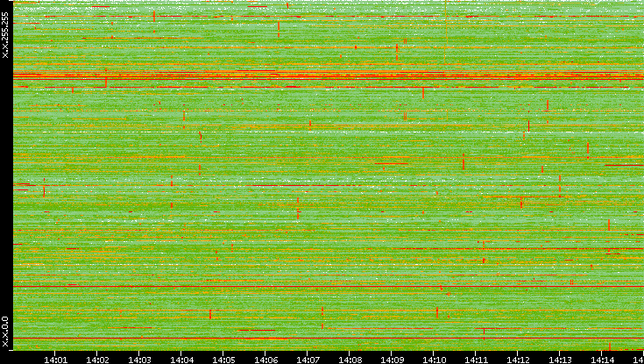Click the 14:07 time axis label
The height and width of the screenshot is (364, 644).
tap(308, 360)
